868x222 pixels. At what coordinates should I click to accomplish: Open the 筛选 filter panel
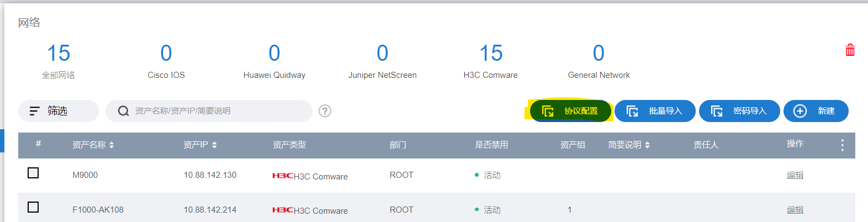58,111
